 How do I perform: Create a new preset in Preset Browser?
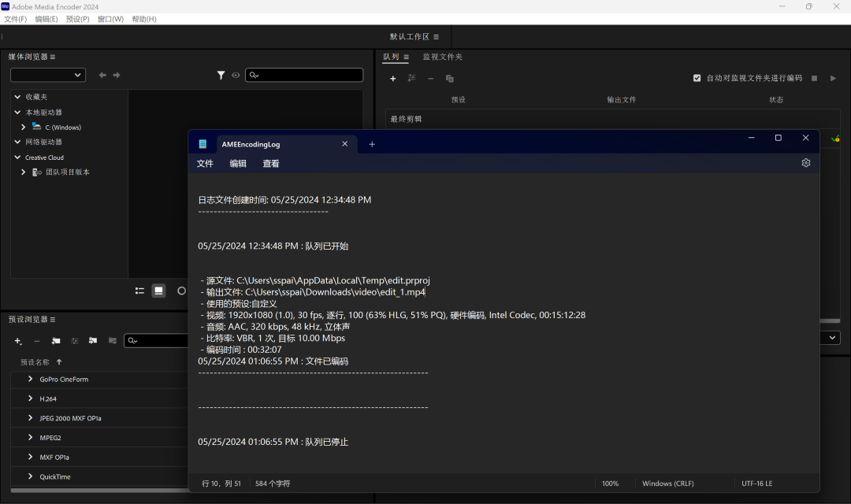(18, 341)
